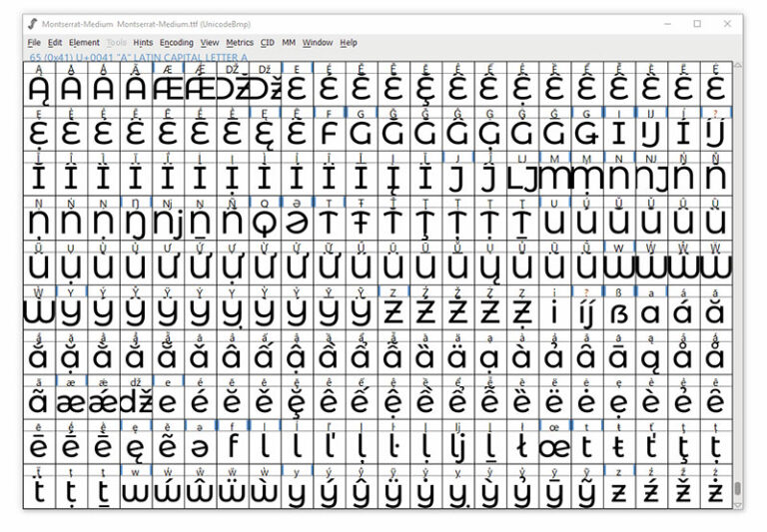Open the Element menu

click(84, 43)
